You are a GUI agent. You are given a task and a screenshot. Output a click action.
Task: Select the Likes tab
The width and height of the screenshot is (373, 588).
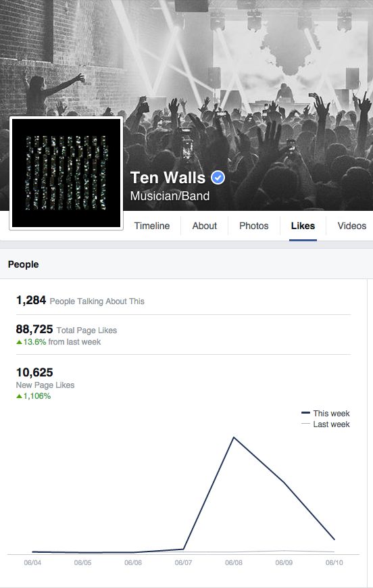coord(303,226)
